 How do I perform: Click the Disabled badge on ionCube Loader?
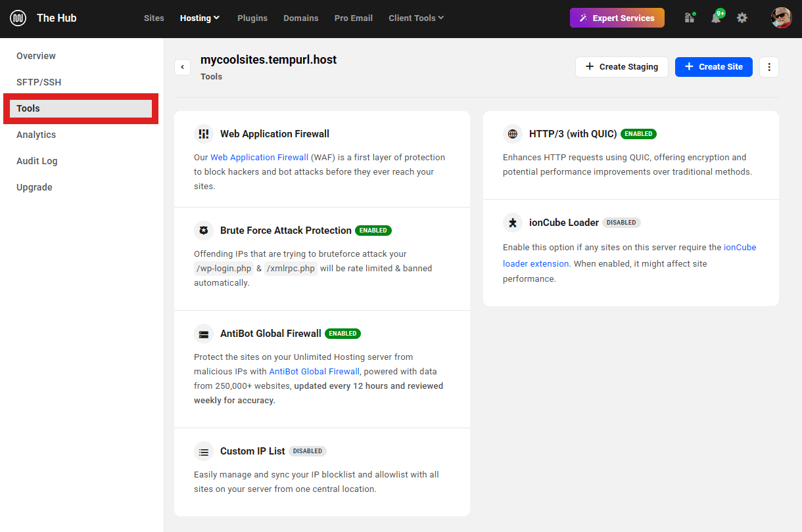pyautogui.click(x=621, y=223)
